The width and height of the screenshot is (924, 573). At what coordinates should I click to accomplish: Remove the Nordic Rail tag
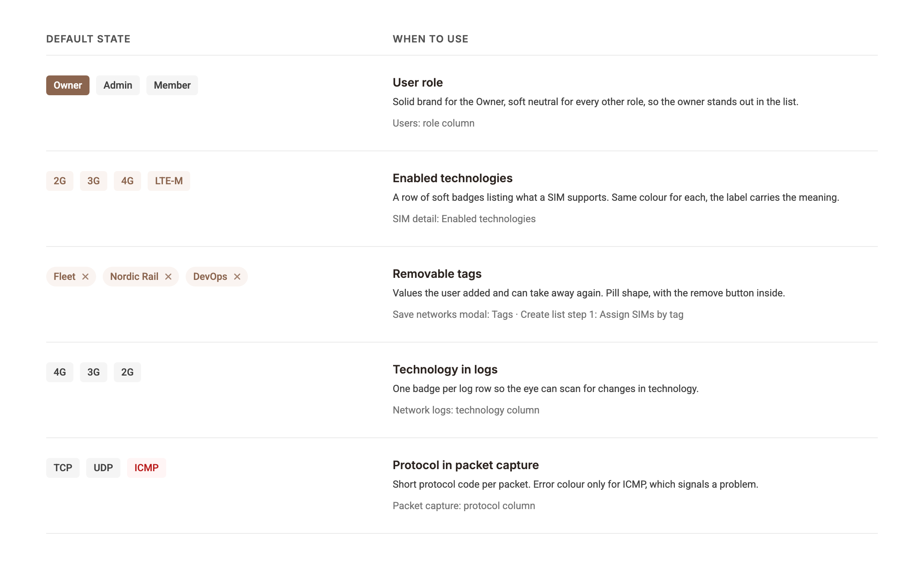[x=168, y=277]
